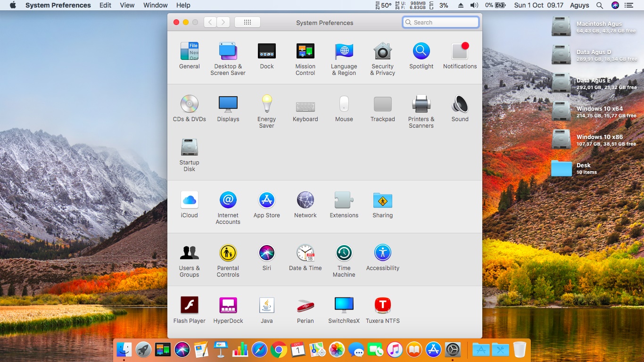Open the Java preference pane
The image size is (644, 362).
click(x=267, y=311)
